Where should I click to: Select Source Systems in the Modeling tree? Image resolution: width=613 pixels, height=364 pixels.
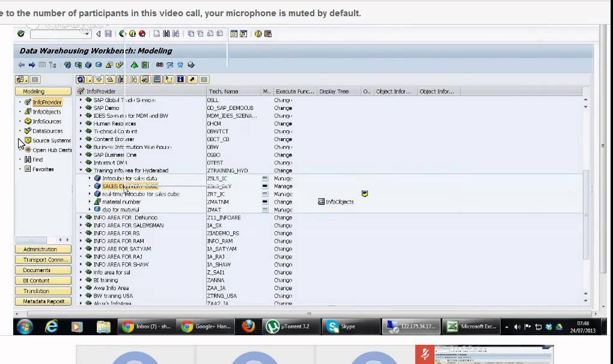[x=51, y=141]
